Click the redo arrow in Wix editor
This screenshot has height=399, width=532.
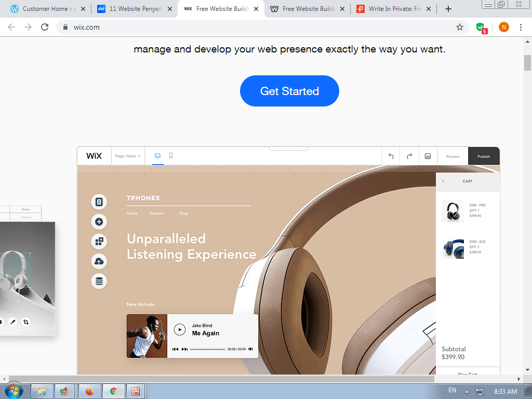[409, 156]
